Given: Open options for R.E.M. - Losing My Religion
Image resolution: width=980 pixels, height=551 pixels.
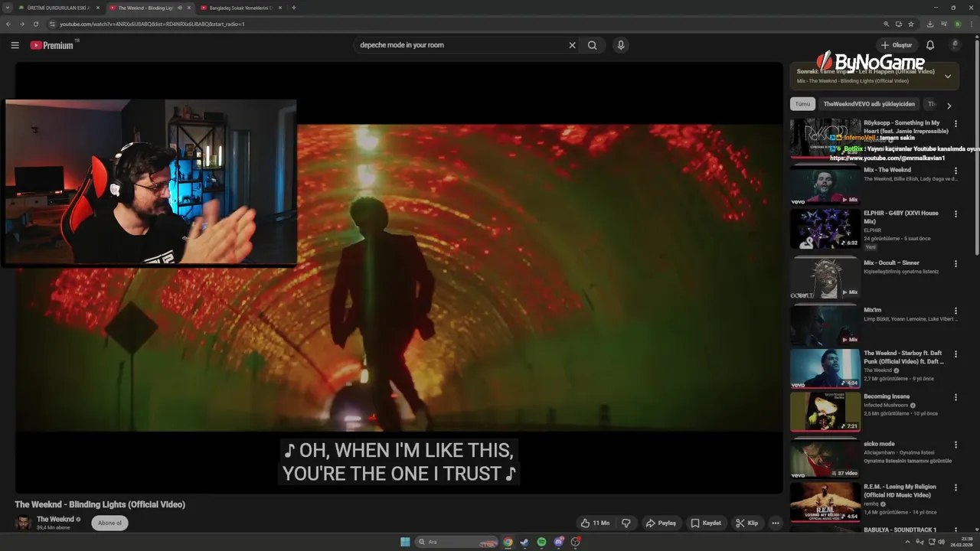Looking at the screenshot, I should point(955,487).
